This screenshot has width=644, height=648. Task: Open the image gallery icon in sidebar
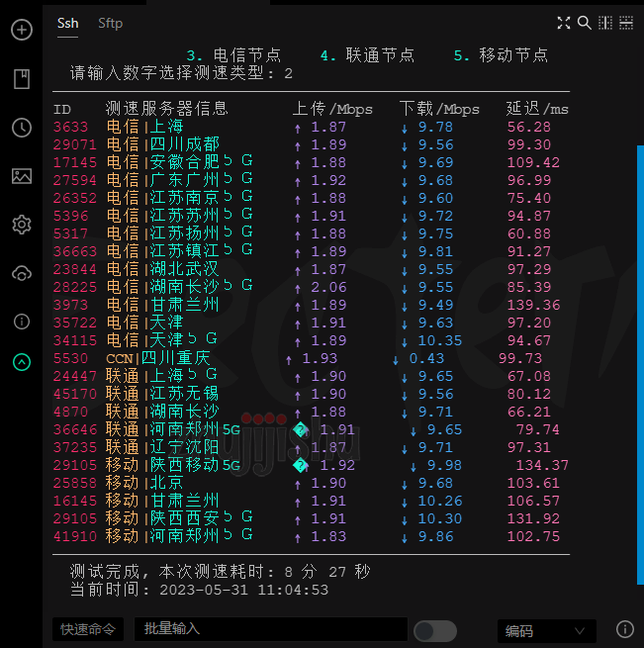coord(22,176)
